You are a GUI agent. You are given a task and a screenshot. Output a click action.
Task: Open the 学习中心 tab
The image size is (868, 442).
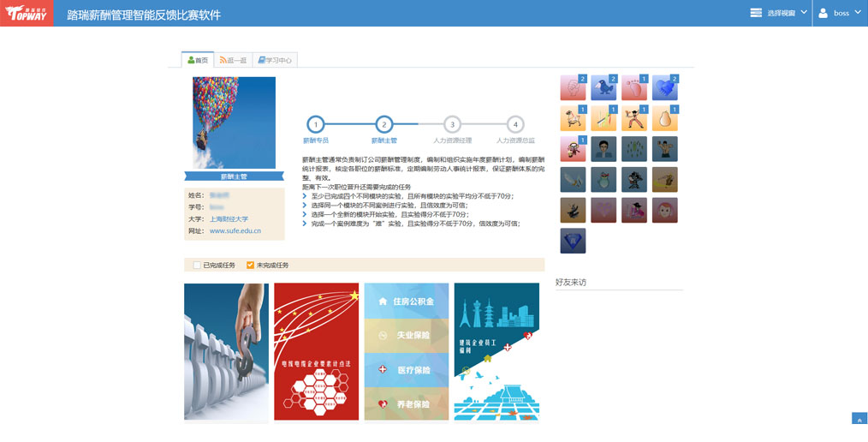pos(275,60)
